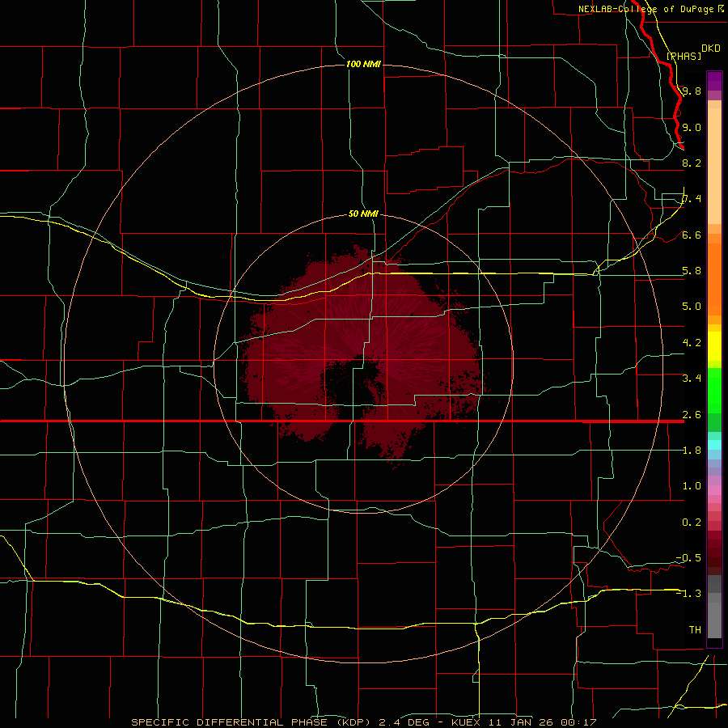Click the -0.5 value on the color scale
Screen dimensions: 728x728
tap(688, 558)
